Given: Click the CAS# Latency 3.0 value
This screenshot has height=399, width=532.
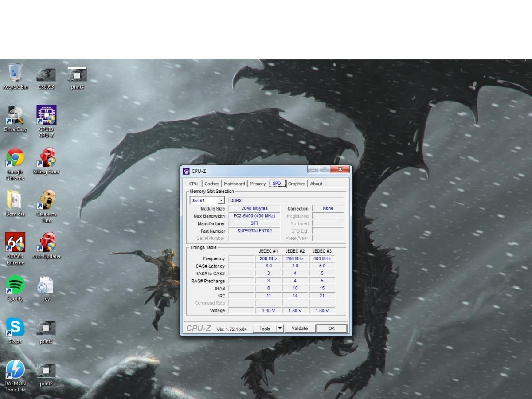Looking at the screenshot, I should pos(269,266).
